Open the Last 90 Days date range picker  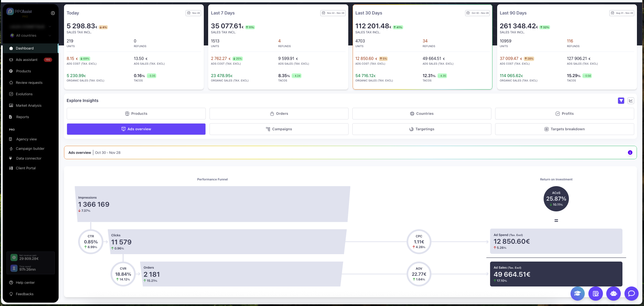click(621, 13)
